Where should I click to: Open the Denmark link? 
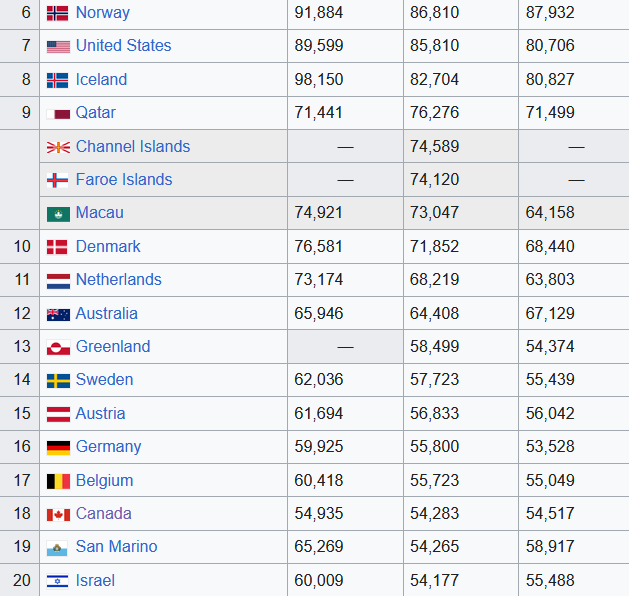(x=108, y=246)
